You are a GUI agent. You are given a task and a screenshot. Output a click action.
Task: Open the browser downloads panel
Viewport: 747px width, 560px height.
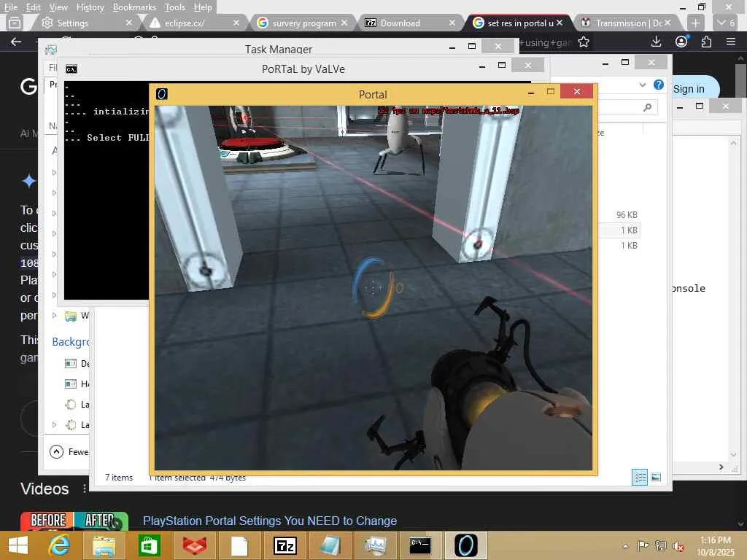pyautogui.click(x=656, y=42)
